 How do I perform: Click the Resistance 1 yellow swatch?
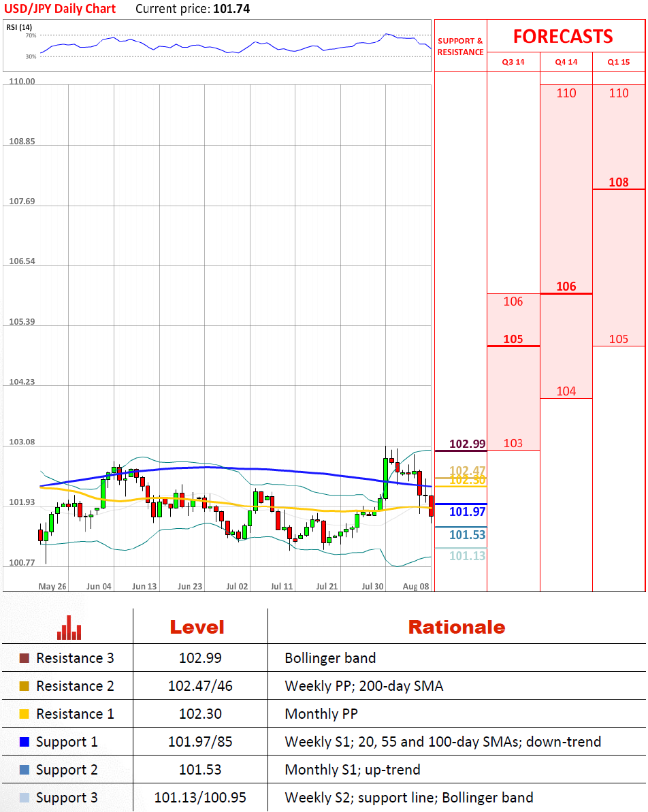(24, 714)
